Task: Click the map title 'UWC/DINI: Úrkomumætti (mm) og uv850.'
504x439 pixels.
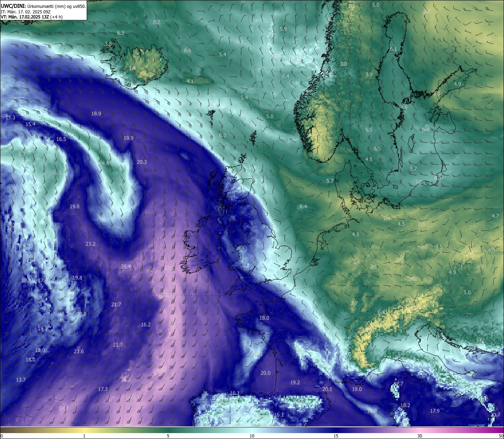Action: [x=43, y=6]
